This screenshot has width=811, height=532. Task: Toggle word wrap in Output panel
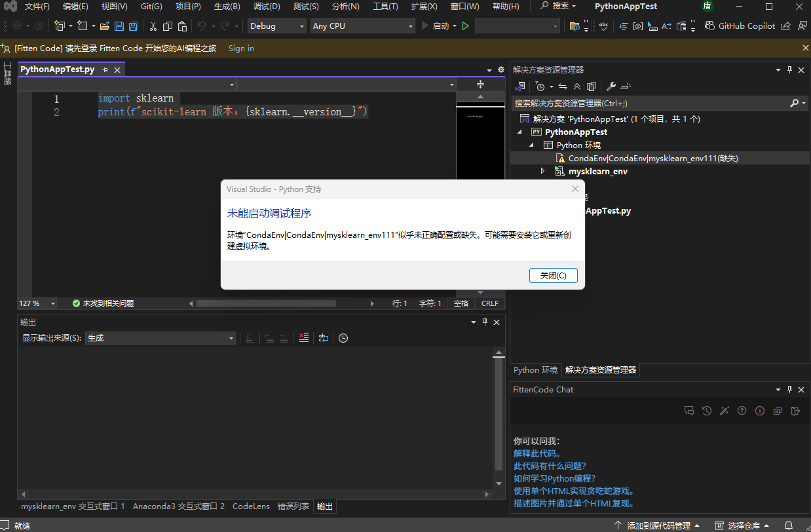324,338
